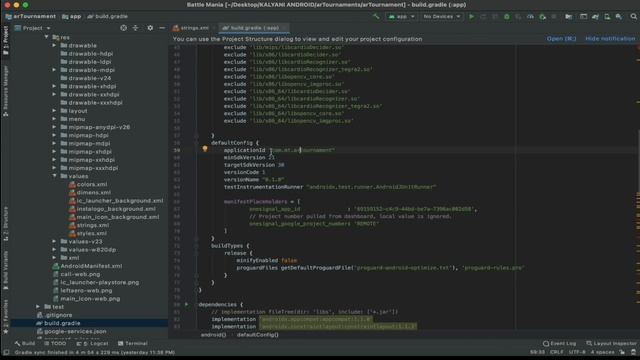Open the Event Log button
This screenshot has width=640, height=360.
click(x=560, y=344)
